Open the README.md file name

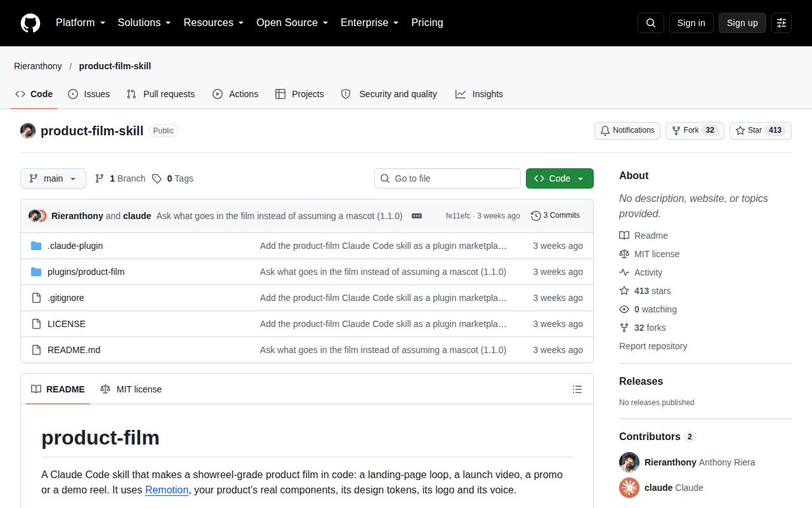(74, 350)
